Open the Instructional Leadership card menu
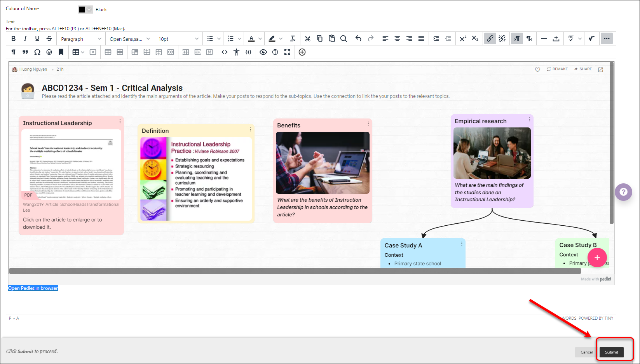The image size is (640, 364). pos(120,121)
